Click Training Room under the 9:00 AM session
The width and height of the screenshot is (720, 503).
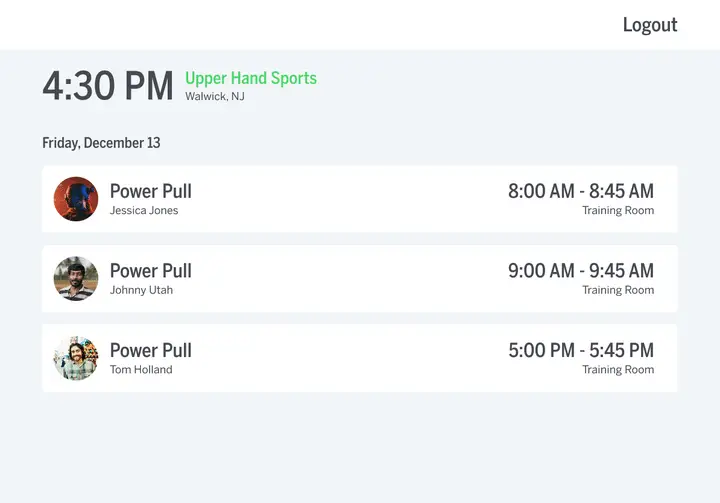[x=618, y=290]
